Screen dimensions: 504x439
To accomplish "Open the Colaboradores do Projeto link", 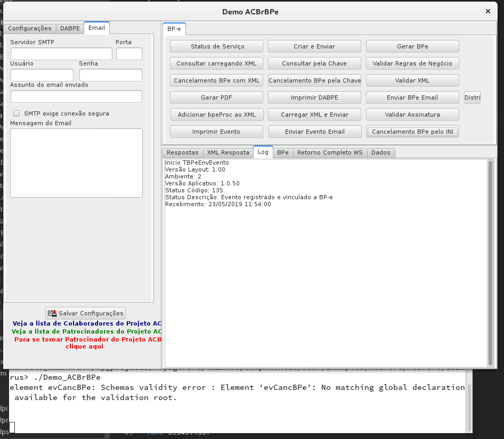I will click(87, 323).
